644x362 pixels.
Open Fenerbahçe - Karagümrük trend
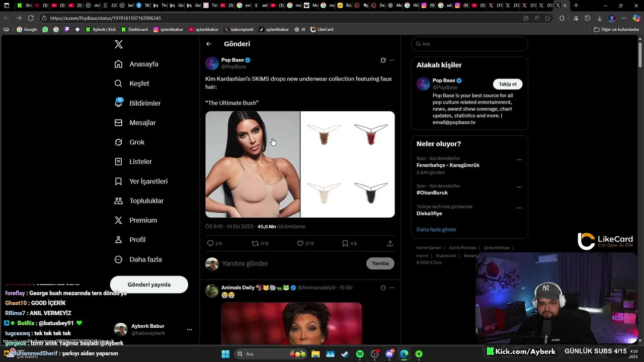[x=448, y=165]
